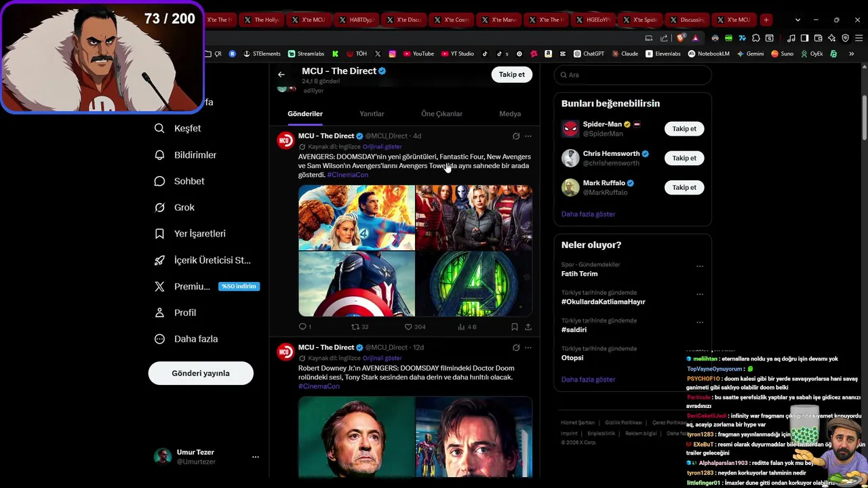Follow Chris Hemsworth with Takip et
This screenshot has height=488, width=868.
[x=684, y=158]
